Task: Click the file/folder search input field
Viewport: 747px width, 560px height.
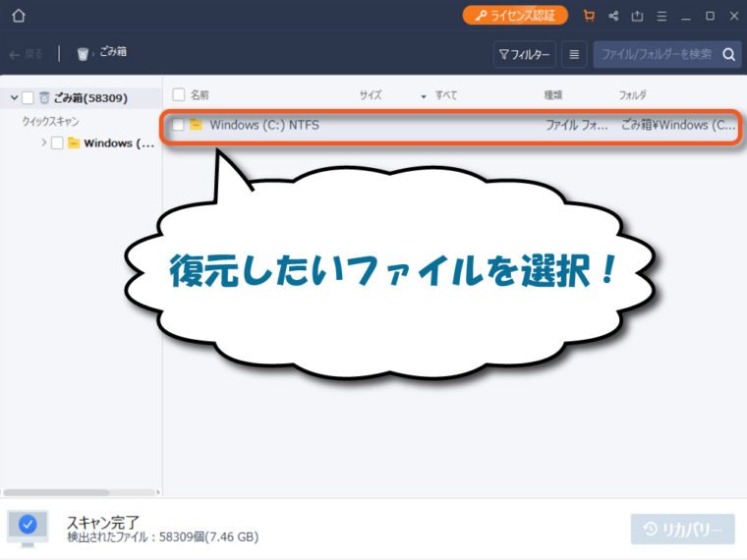Action: (656, 54)
